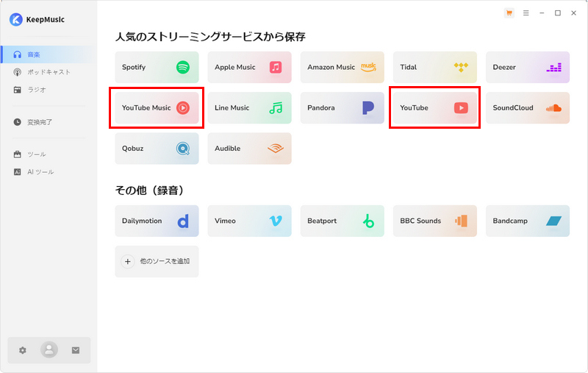Click the Bandcamp card label
This screenshot has height=373, width=588.
pos(510,221)
